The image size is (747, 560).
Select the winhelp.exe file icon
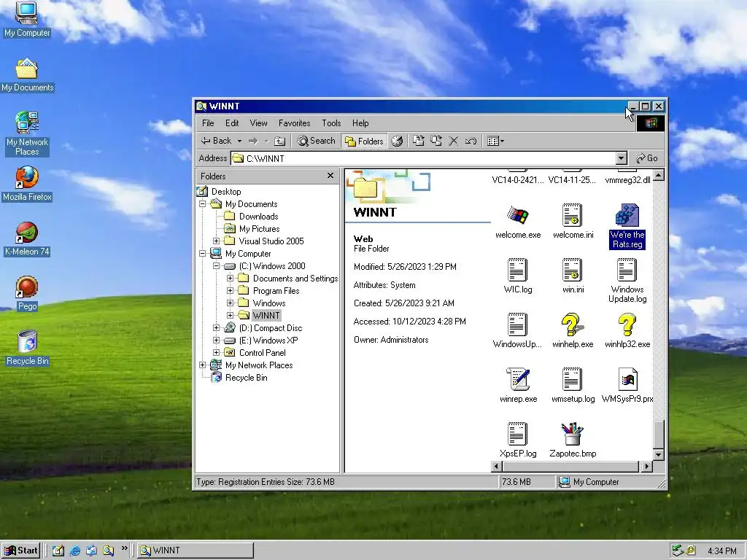tap(572, 324)
